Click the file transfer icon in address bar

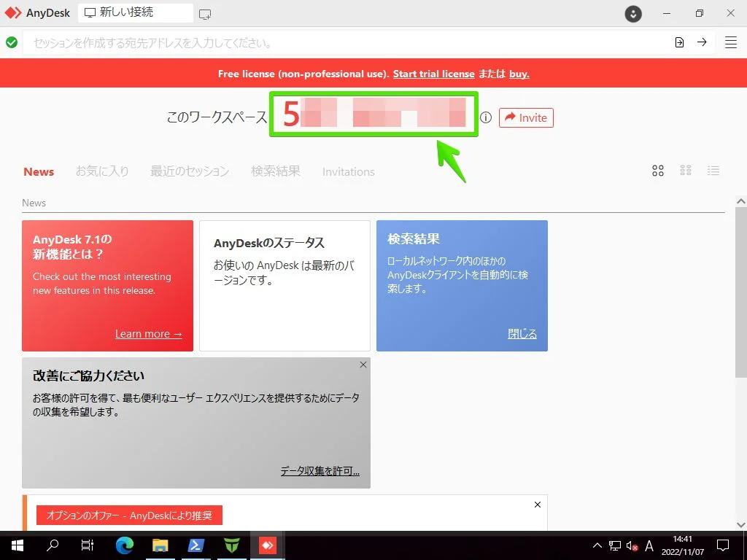(679, 42)
